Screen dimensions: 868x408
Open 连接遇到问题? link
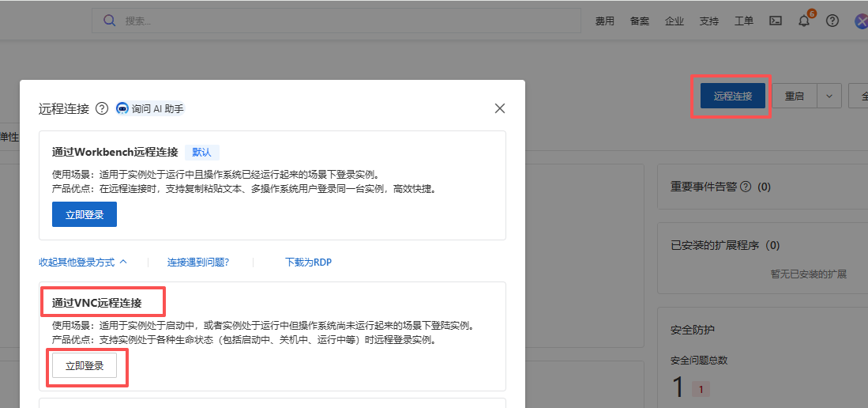click(198, 263)
